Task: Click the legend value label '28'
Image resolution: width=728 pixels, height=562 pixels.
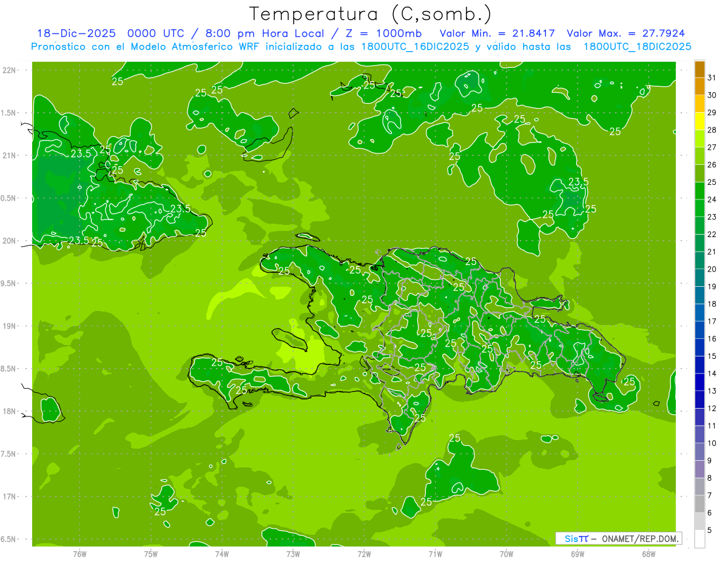Action: 712,130
